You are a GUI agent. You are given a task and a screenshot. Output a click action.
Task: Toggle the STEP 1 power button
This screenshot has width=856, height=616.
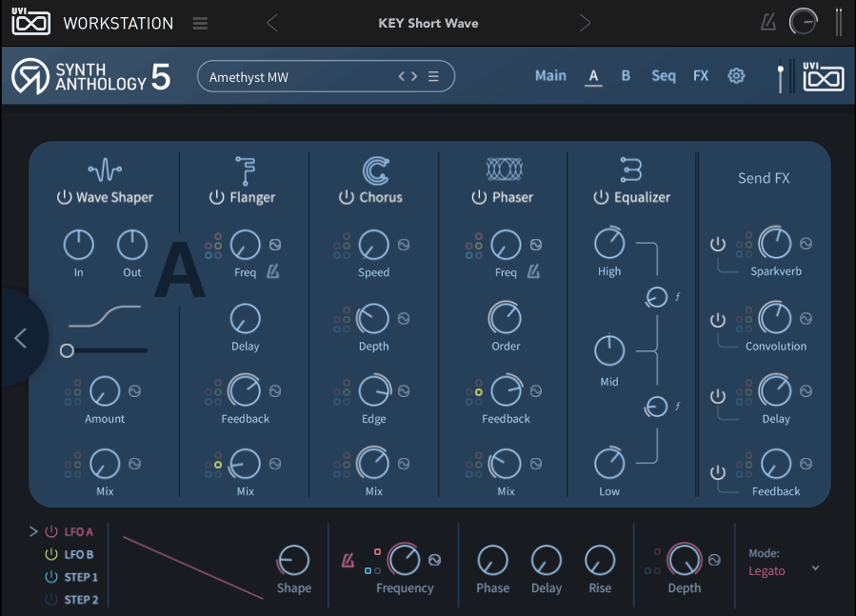pos(51,577)
